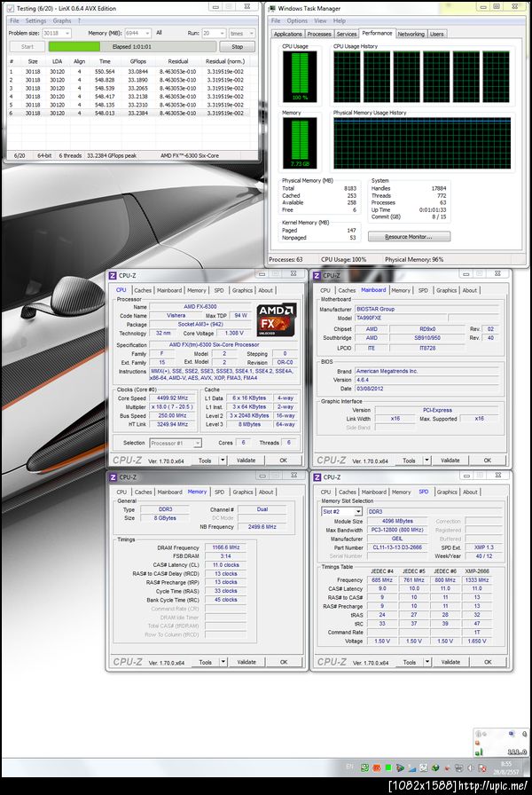This screenshot has height=795, width=532.
Task: Click the Time column header in LinX
Action: pyautogui.click(x=105, y=61)
